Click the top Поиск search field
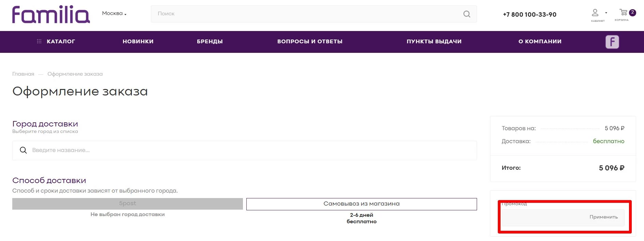The width and height of the screenshot is (644, 241). click(x=307, y=14)
